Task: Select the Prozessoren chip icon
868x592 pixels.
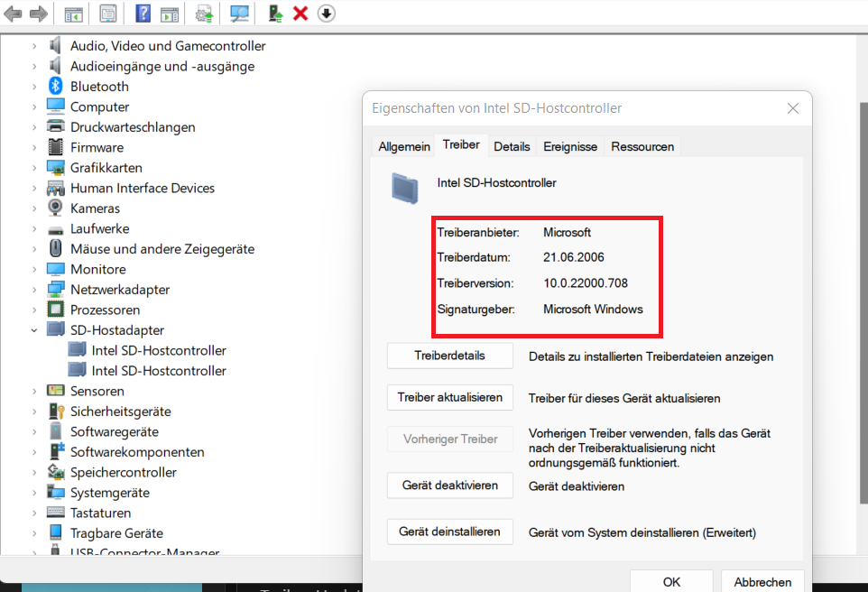Action: (55, 309)
